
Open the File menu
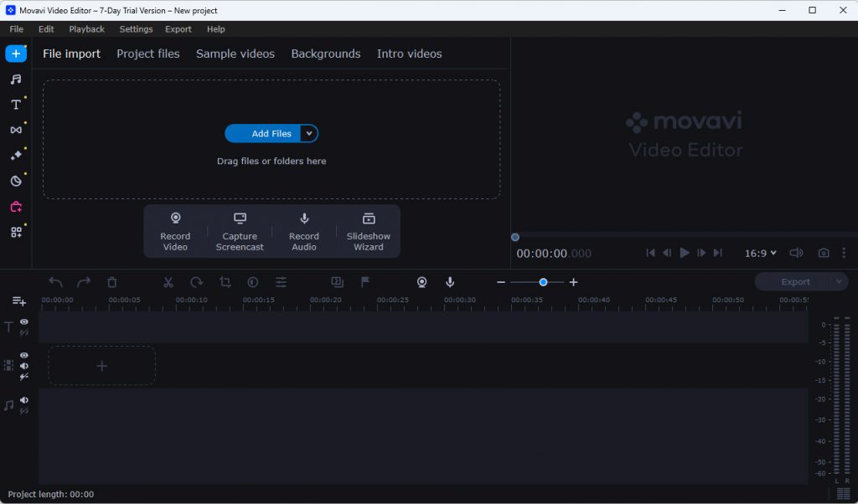coord(17,29)
